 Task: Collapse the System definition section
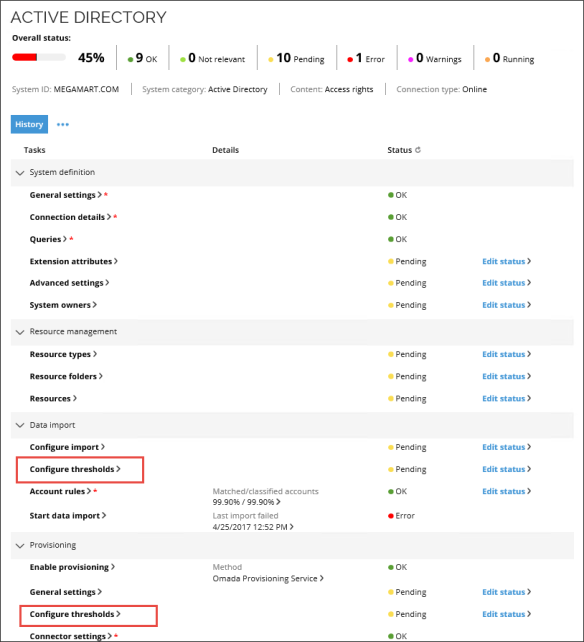tap(20, 173)
